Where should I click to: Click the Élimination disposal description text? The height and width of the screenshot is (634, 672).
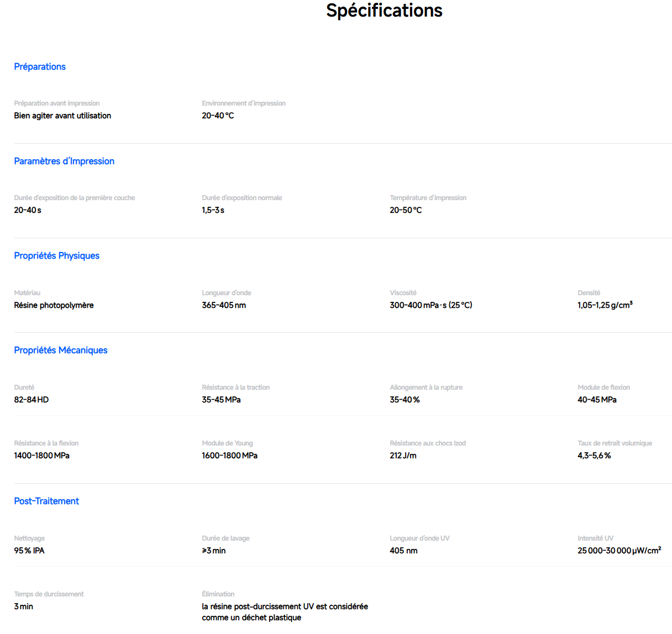285,612
